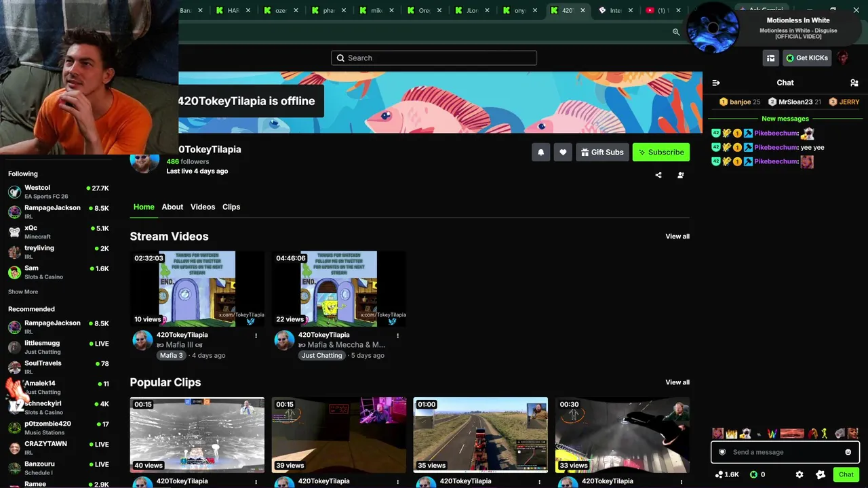Image resolution: width=868 pixels, height=488 pixels.
Task: Click the browser zoom magnifier icon
Action: point(676,32)
